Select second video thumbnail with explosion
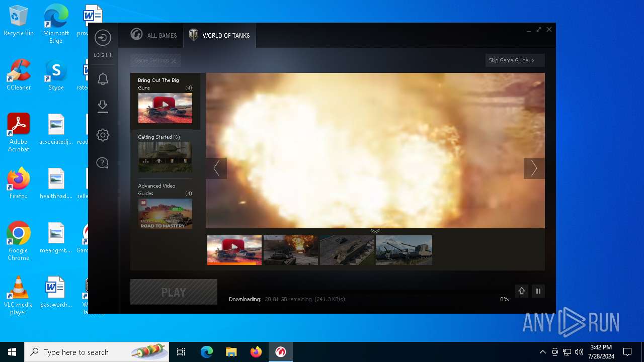Screen dimensions: 644x362 pyautogui.click(x=291, y=250)
